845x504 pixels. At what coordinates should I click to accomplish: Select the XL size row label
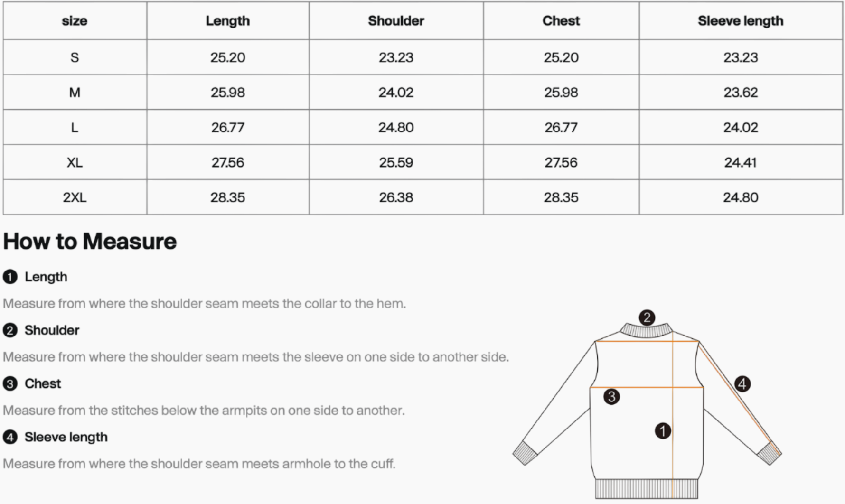[75, 162]
